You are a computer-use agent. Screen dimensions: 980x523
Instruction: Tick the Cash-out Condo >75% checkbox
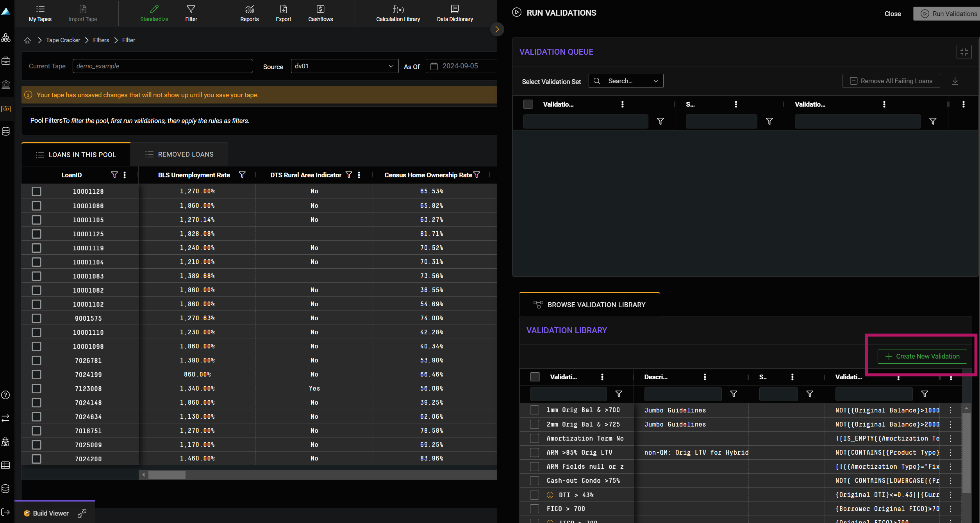click(x=534, y=480)
